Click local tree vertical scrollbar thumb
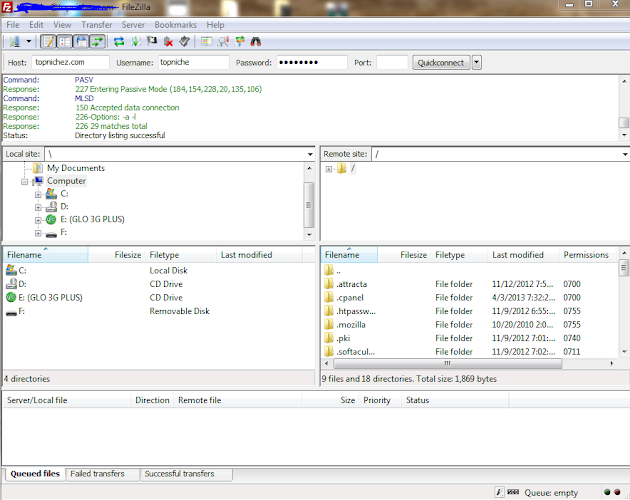Screen dimensions: 630x500 309,205
